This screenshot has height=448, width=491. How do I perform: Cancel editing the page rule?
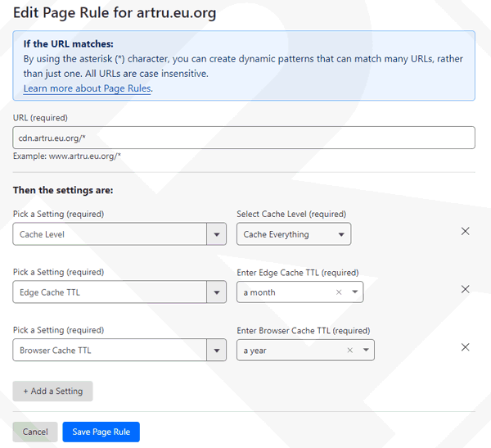pyautogui.click(x=35, y=432)
